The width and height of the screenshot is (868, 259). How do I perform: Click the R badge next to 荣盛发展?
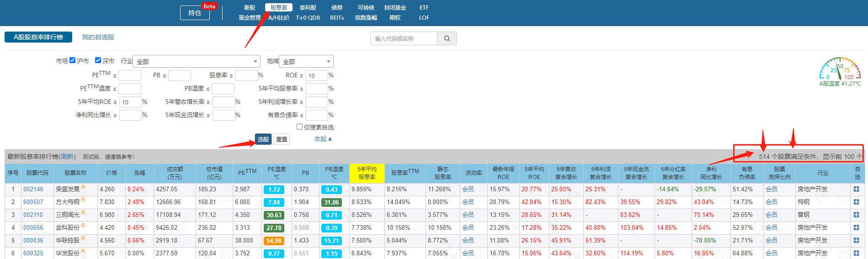coord(83,187)
